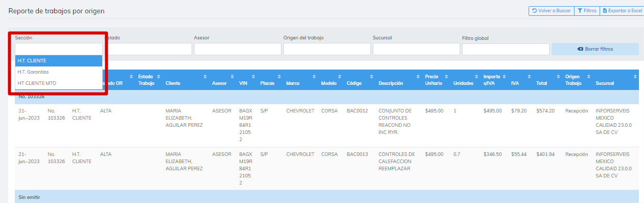
Task: Sort by Placas column arrows
Action: [x=279, y=77]
